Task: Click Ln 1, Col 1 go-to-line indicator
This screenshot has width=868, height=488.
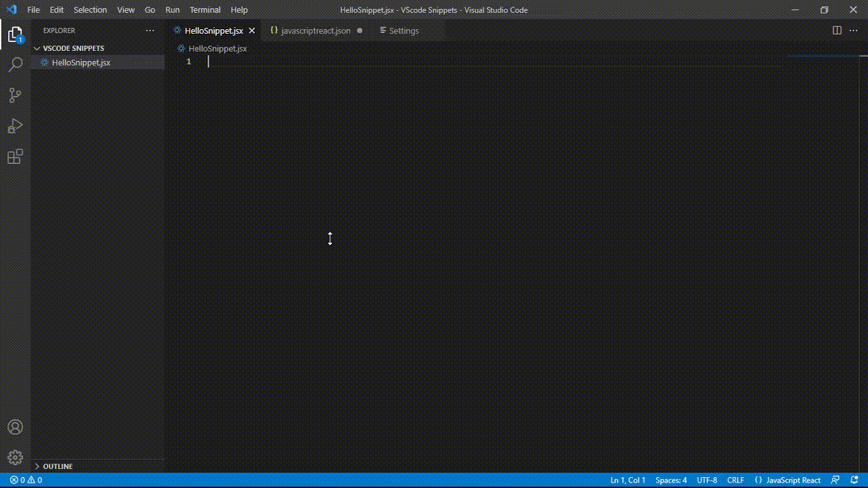Action: tap(628, 480)
